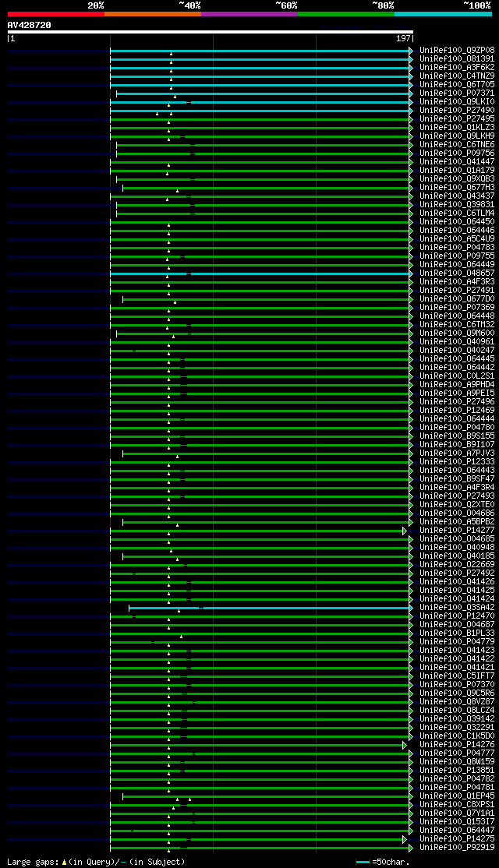Click the UniRef100_Q9XQB3 label

tap(457, 178)
